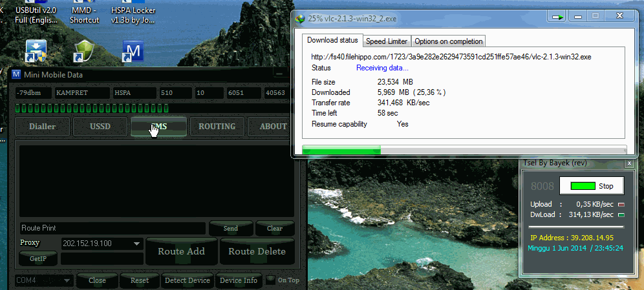Click the Device Info button

pos(239,280)
